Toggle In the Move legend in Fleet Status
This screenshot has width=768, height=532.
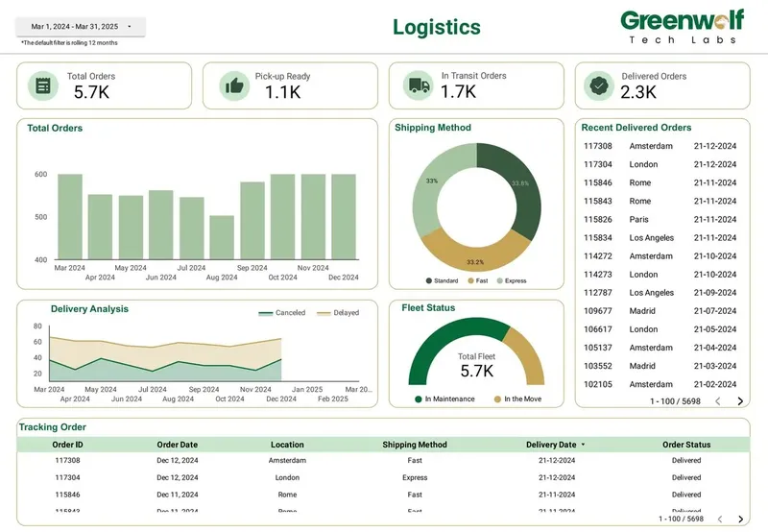pos(517,399)
